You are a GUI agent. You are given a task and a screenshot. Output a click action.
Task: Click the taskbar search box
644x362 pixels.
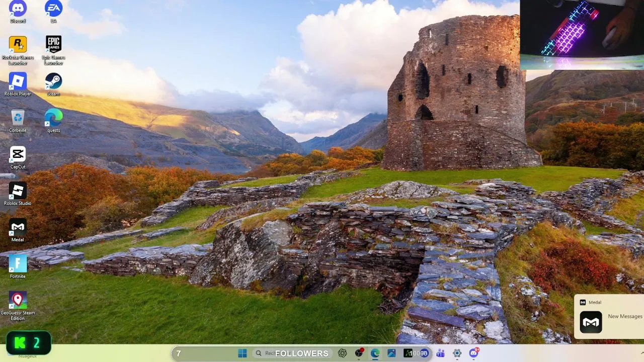pos(292,353)
